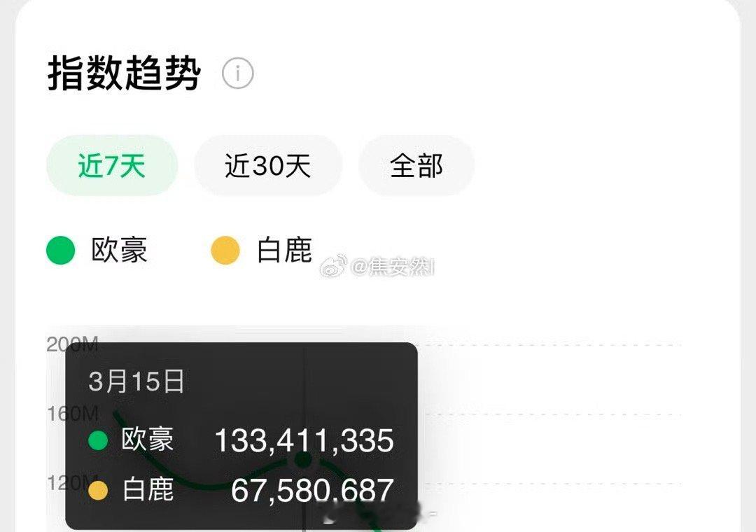Select the highlighted data point on the green line
Screen dimensions: 756x532
303,460
